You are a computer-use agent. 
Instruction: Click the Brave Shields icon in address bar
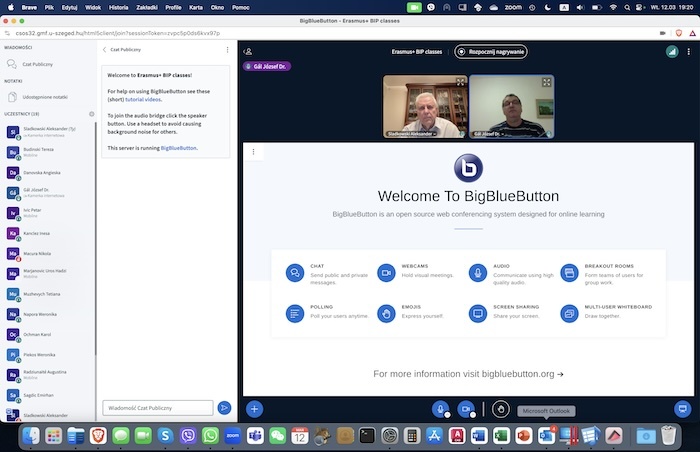click(679, 33)
